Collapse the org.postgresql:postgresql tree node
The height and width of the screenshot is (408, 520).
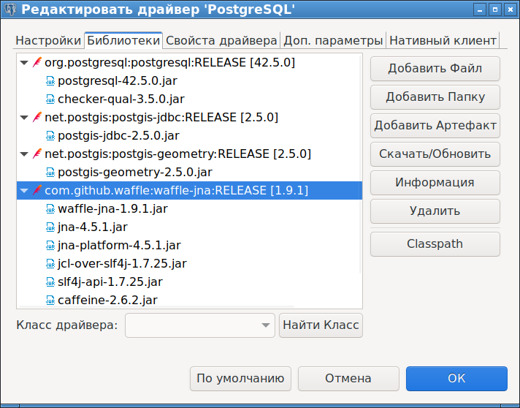(x=24, y=63)
